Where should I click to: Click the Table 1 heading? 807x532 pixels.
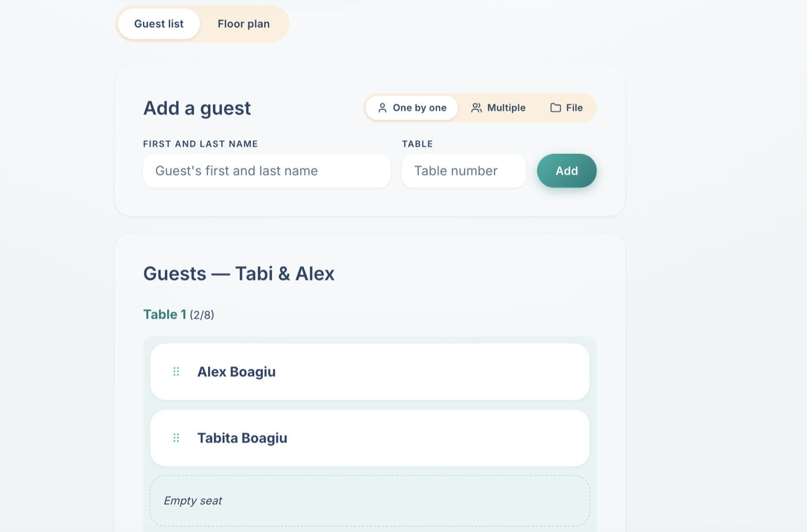coord(164,315)
